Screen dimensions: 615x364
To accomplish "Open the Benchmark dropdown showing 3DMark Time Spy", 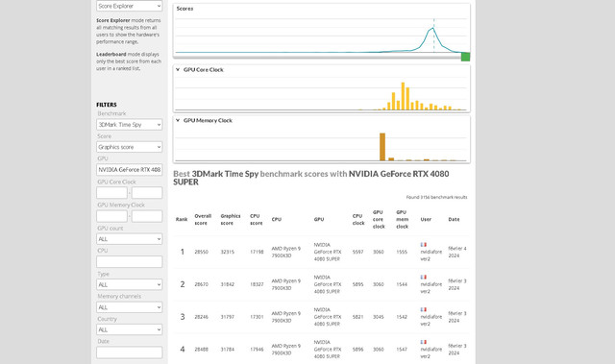I will 129,125.
